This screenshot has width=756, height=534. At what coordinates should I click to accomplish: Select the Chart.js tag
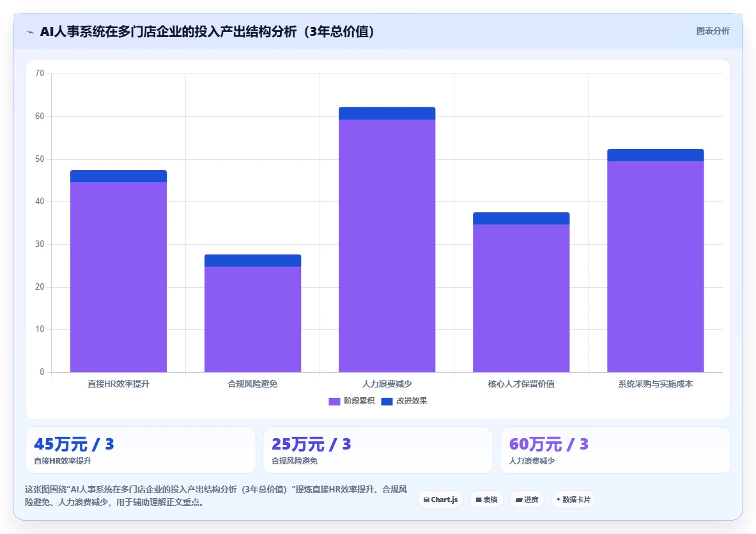[x=440, y=499]
